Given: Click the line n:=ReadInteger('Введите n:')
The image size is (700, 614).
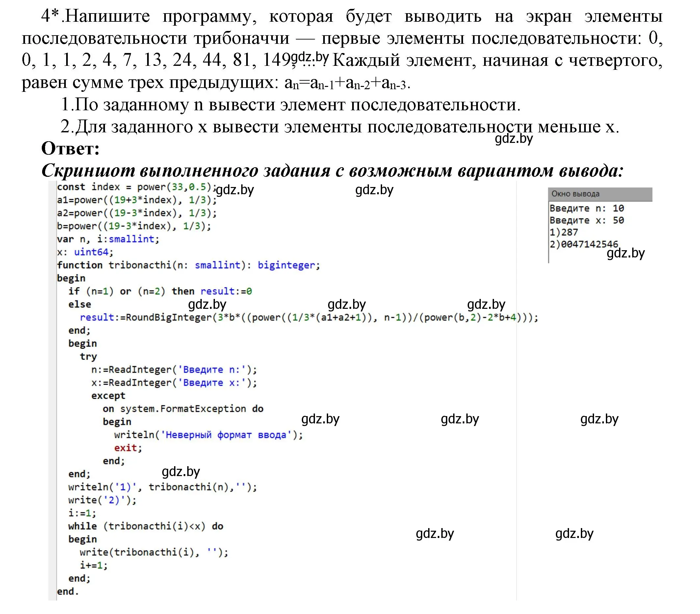Looking at the screenshot, I should click(x=174, y=370).
